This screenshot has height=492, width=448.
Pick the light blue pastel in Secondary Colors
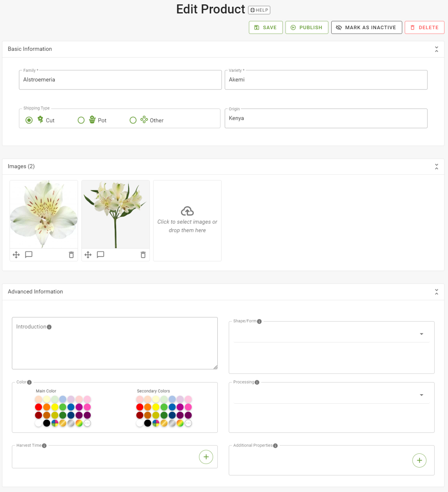pos(172,399)
